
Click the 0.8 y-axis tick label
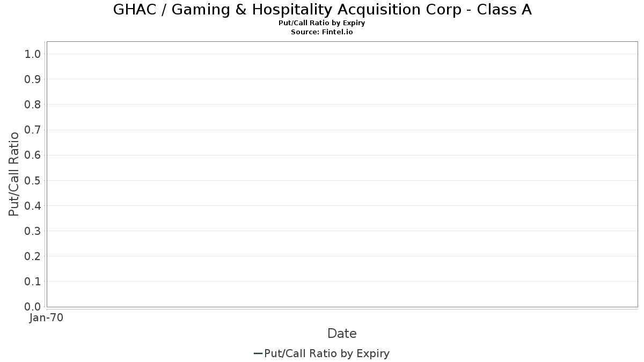[x=33, y=104]
